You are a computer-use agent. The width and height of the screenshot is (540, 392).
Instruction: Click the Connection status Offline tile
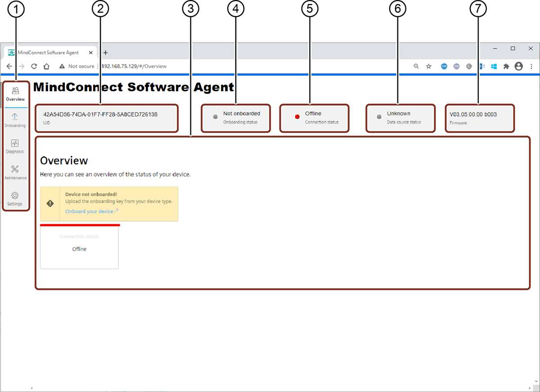click(x=79, y=247)
